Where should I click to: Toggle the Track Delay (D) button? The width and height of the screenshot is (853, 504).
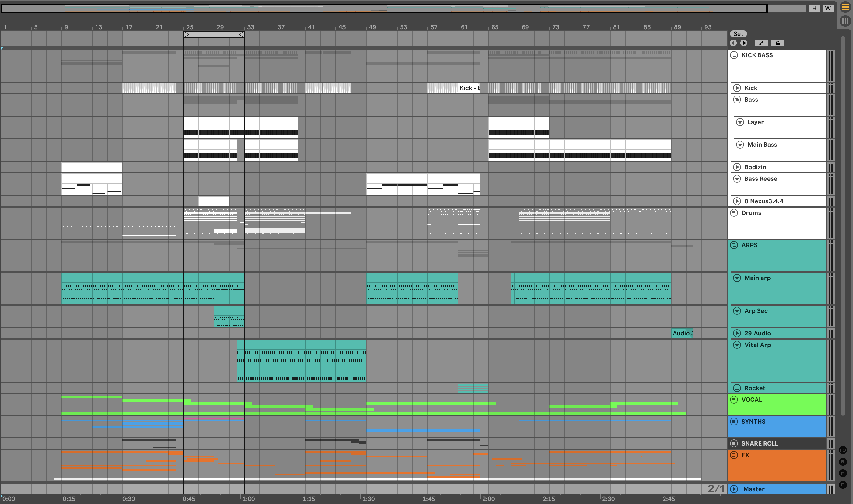click(843, 485)
